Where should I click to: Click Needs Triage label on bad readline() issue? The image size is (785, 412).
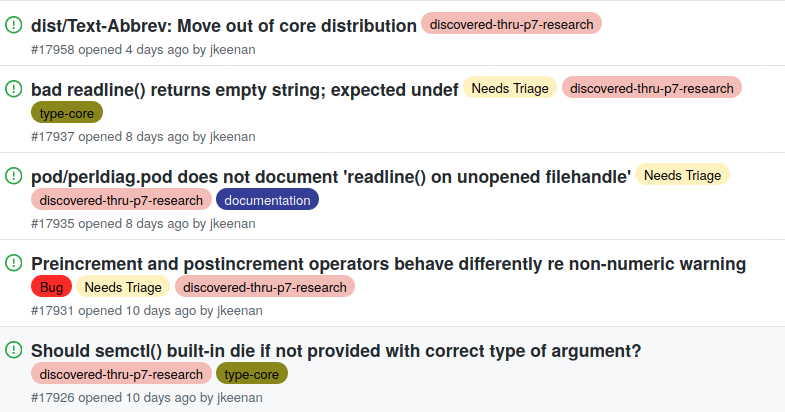[x=510, y=88]
